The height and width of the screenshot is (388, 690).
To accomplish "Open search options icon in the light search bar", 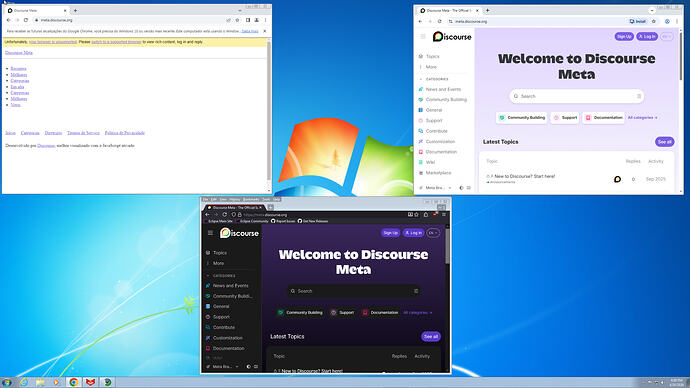I will (639, 96).
